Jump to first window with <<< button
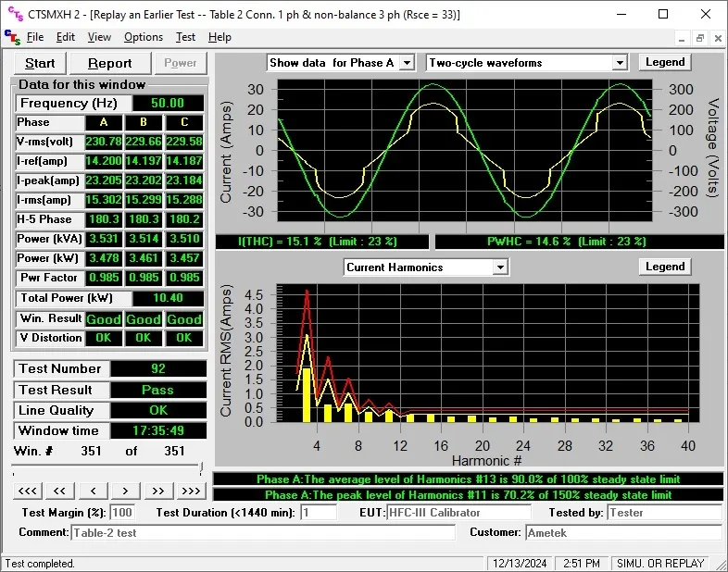 coord(28,491)
